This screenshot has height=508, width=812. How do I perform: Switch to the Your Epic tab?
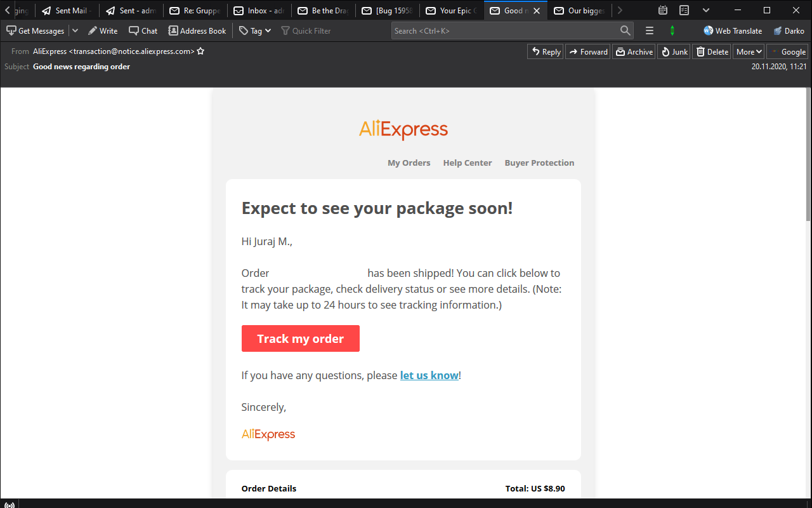452,11
